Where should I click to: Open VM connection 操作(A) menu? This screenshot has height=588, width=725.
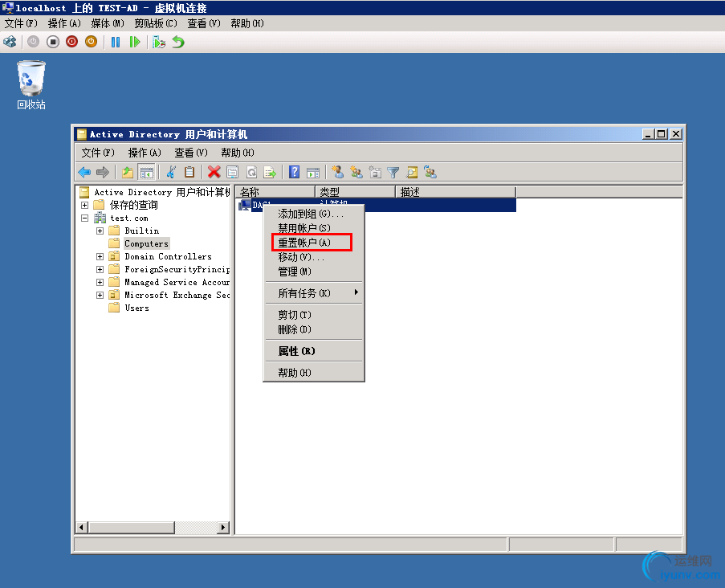click(64, 23)
